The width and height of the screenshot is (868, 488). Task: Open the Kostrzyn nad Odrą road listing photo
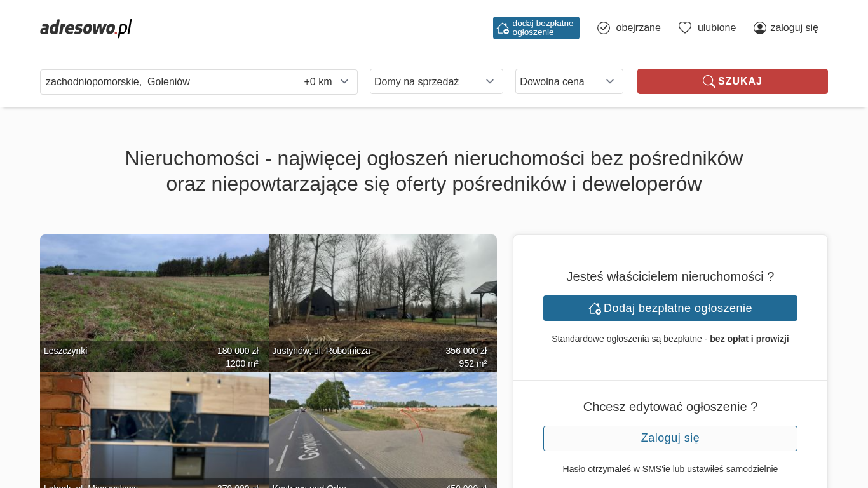click(383, 426)
